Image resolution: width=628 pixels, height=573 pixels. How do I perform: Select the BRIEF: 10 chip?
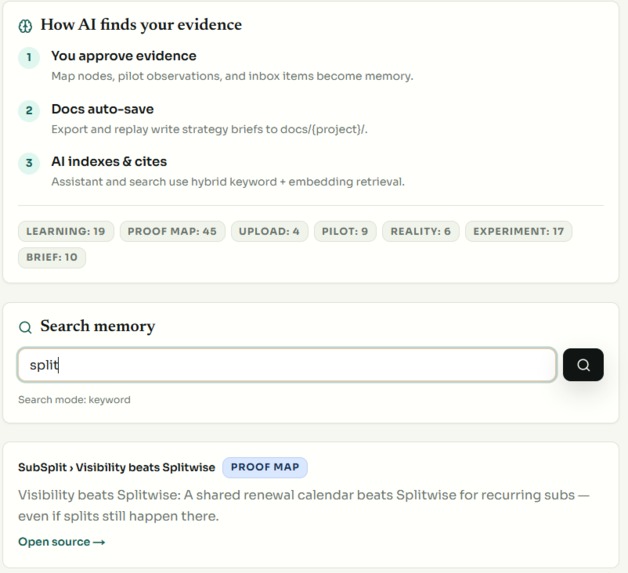[52, 257]
